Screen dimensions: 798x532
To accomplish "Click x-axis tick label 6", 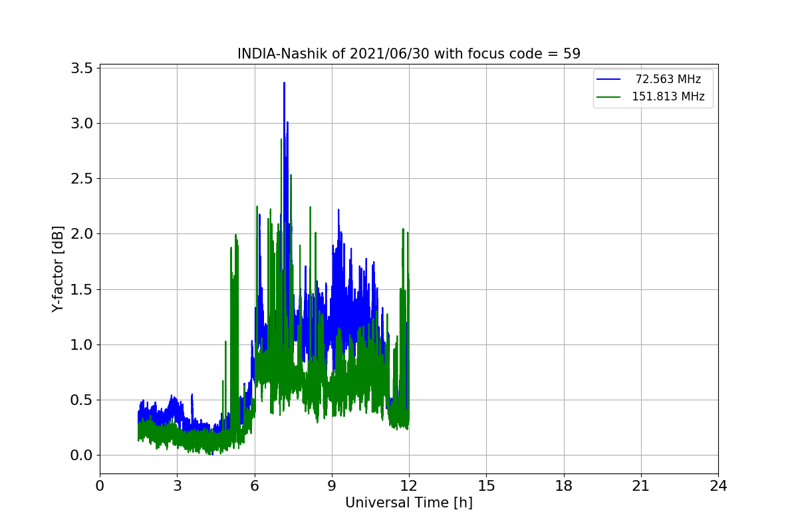I will 254,486.
